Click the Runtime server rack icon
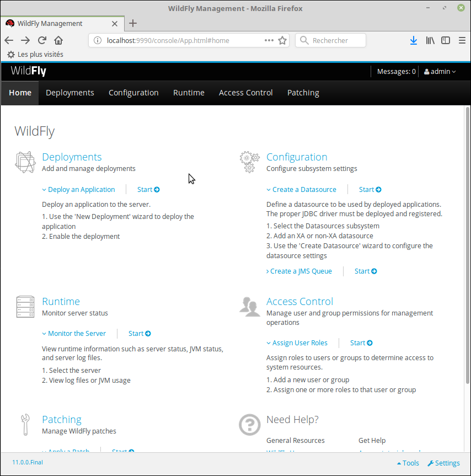Viewport: 471px width, 476px height. (25, 307)
